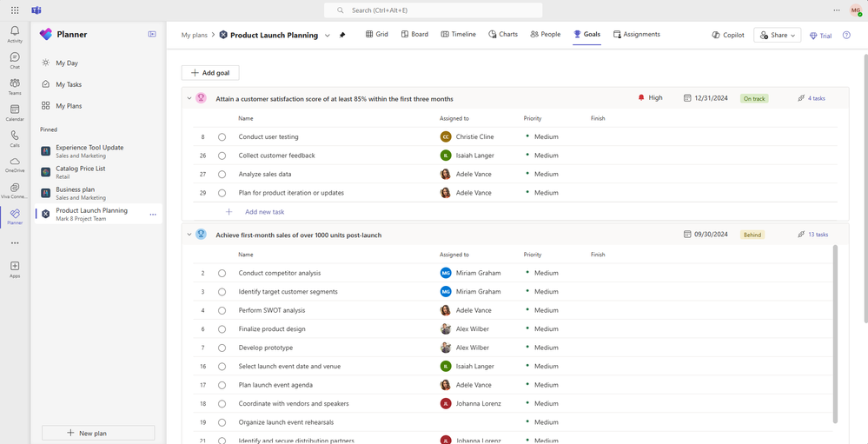Click the page vertical scrollbar

[x=865, y=189]
